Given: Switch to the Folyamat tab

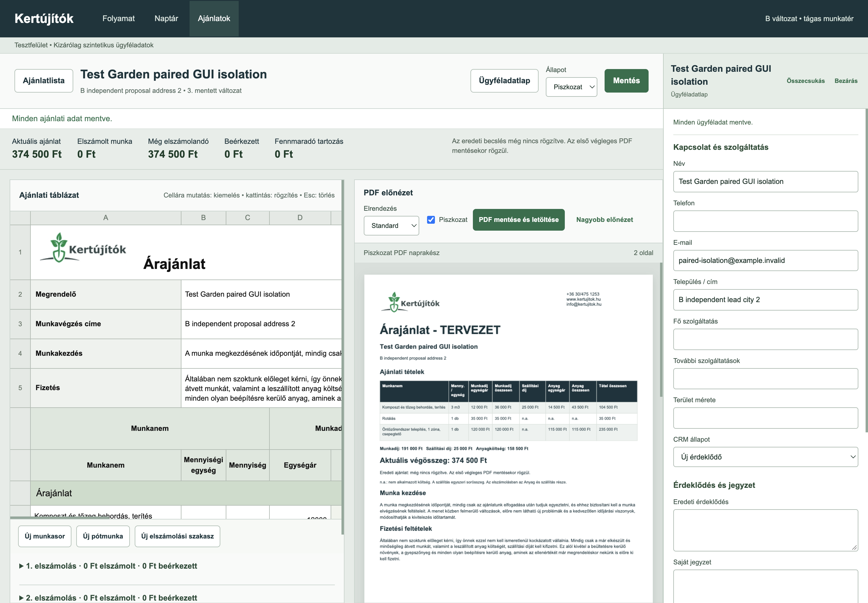Looking at the screenshot, I should pyautogui.click(x=118, y=18).
